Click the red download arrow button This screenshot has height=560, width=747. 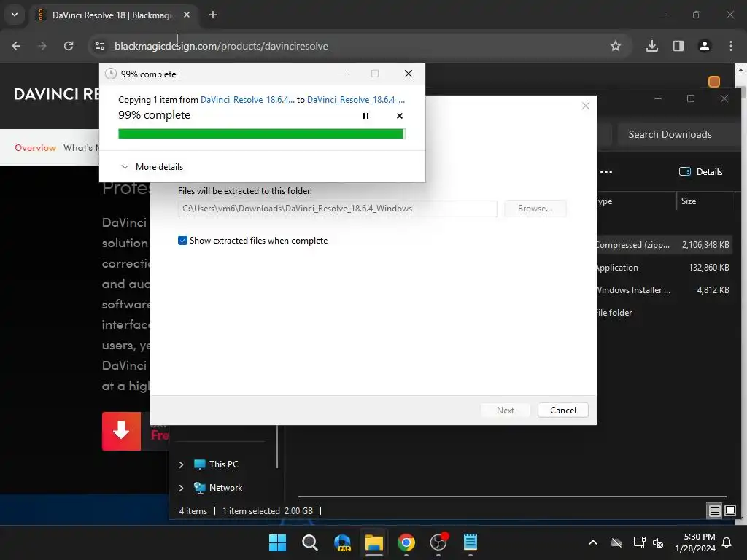tap(122, 431)
